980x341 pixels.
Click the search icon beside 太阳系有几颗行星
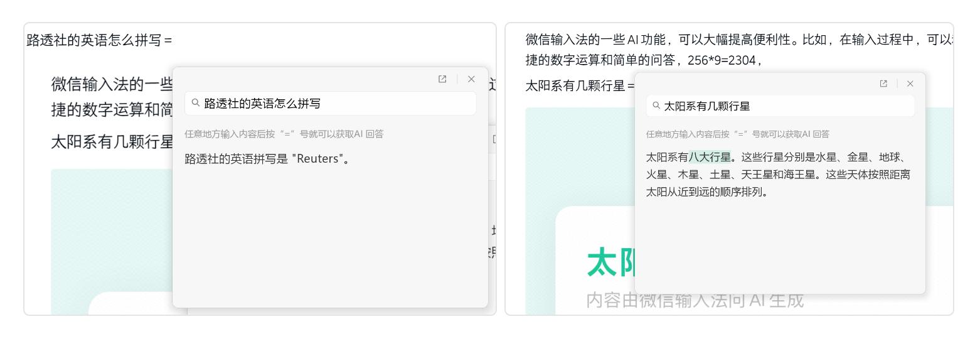point(656,106)
